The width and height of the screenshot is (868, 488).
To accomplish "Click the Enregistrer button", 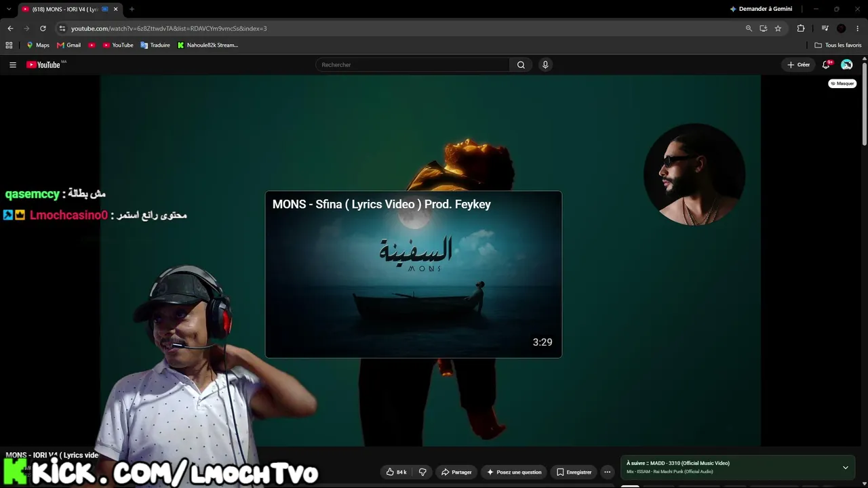I will (x=574, y=472).
